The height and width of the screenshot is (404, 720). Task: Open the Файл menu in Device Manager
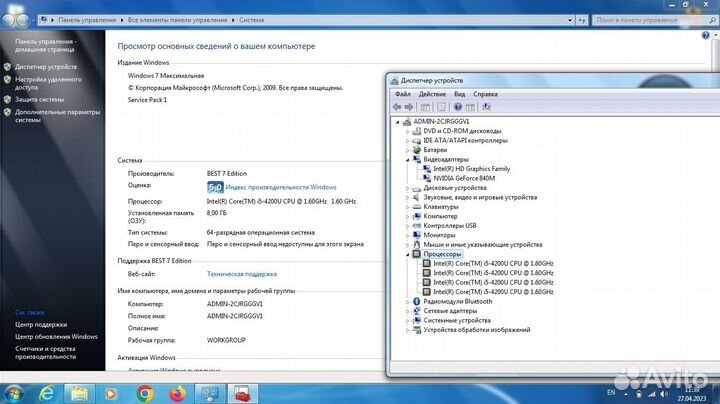tap(402, 94)
